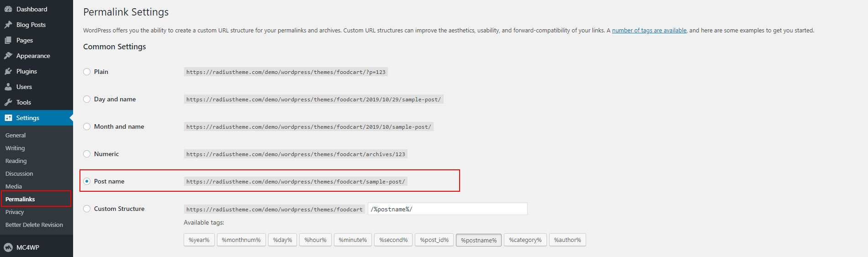This screenshot has width=868, height=257.
Task: Click the Common Settings heading
Action: tap(115, 47)
